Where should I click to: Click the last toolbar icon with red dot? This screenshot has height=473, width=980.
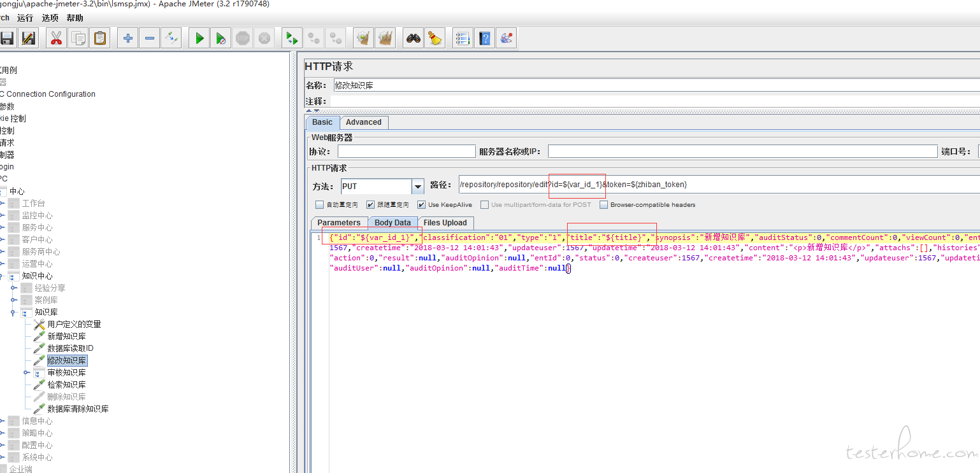(507, 38)
